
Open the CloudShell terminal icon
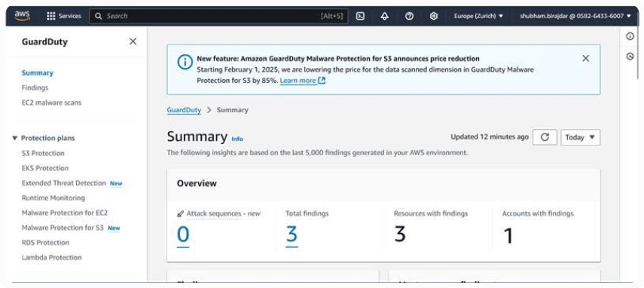click(360, 16)
